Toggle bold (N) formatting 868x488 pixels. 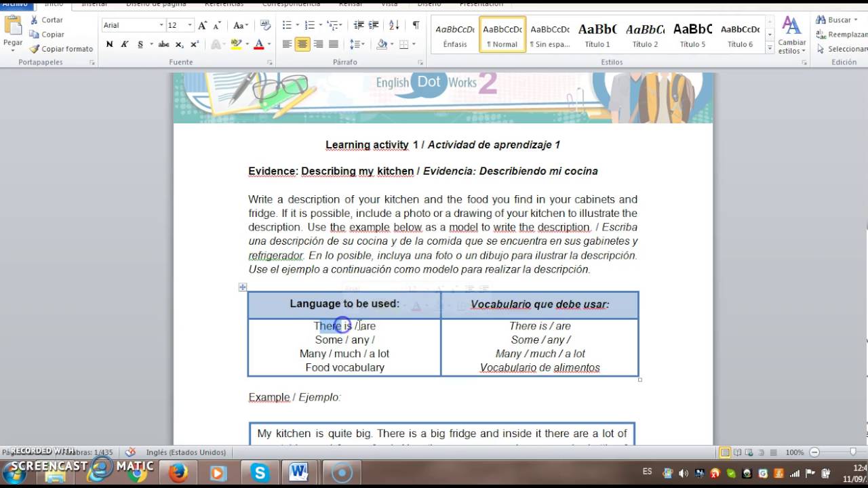coord(109,44)
